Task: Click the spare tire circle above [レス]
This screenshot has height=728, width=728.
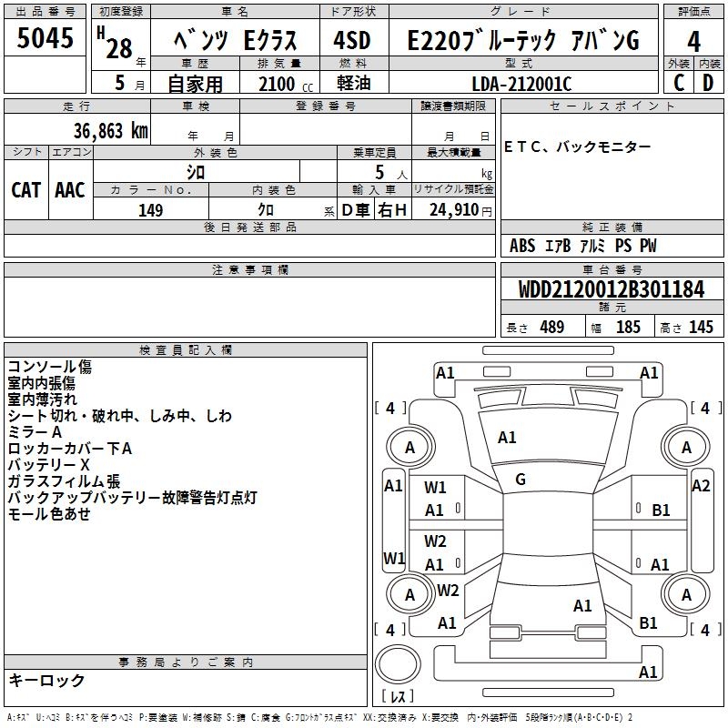Action: tap(398, 664)
